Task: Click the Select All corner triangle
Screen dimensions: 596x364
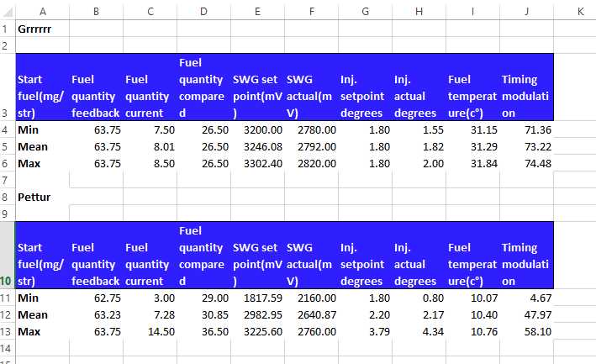Action: coord(8,12)
